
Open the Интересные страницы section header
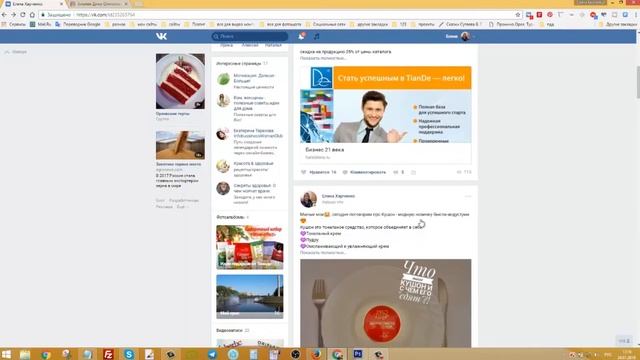tap(238, 64)
